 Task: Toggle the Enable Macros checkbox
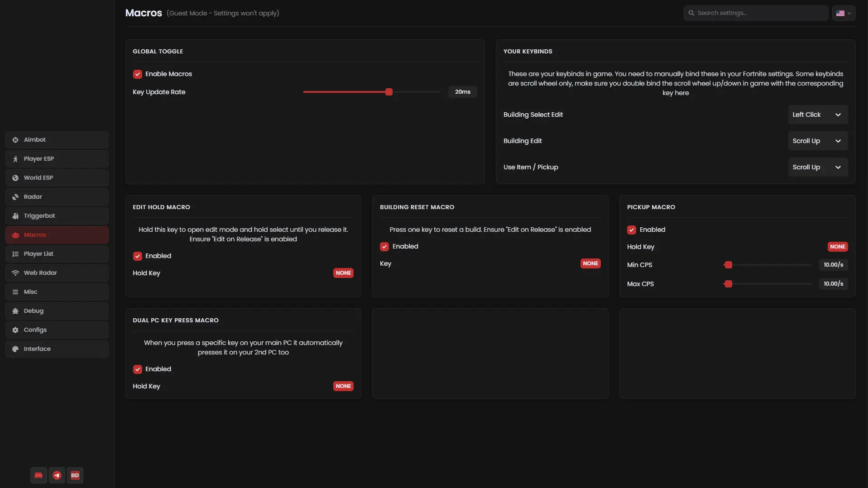[138, 74]
